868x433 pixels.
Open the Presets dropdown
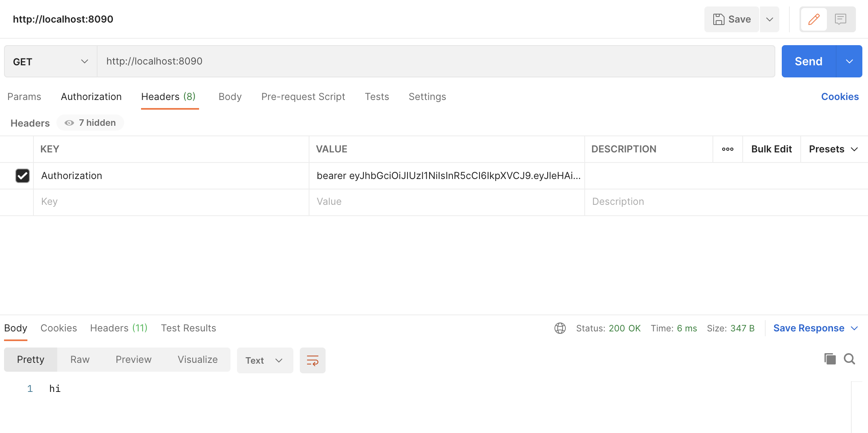coord(833,149)
